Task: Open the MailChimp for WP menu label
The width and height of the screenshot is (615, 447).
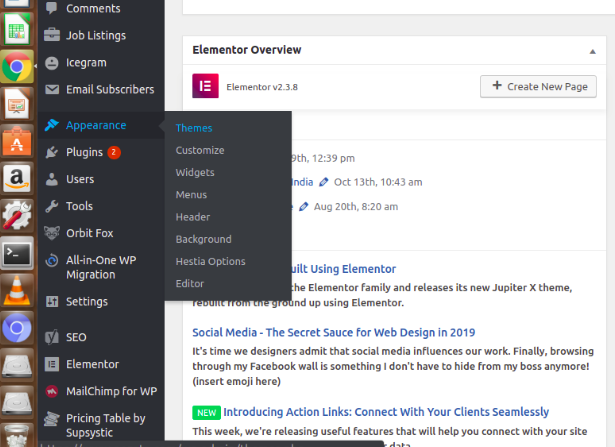Action: click(111, 391)
